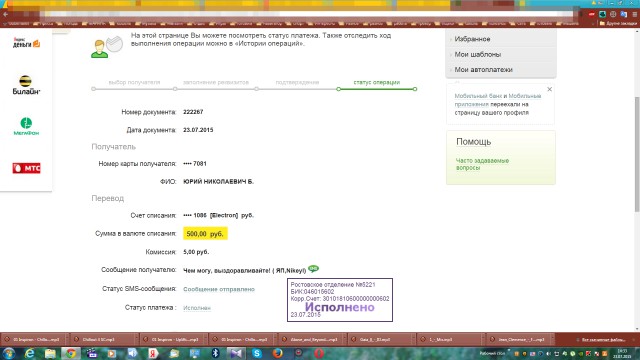The height and width of the screenshot is (360, 640).
Task: Open Мои шаблоны in the right menu
Action: click(x=478, y=54)
